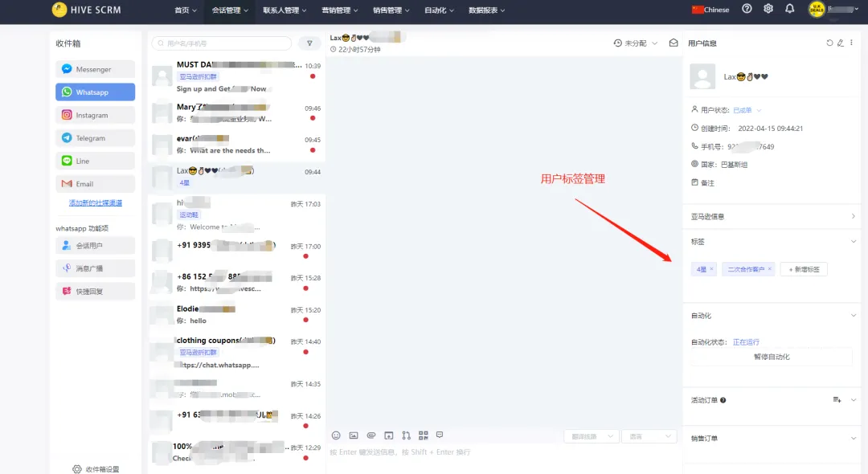Viewport: 868px width, 474px height.
Task: Open 消息广播 broadcast feature
Action: click(95, 268)
